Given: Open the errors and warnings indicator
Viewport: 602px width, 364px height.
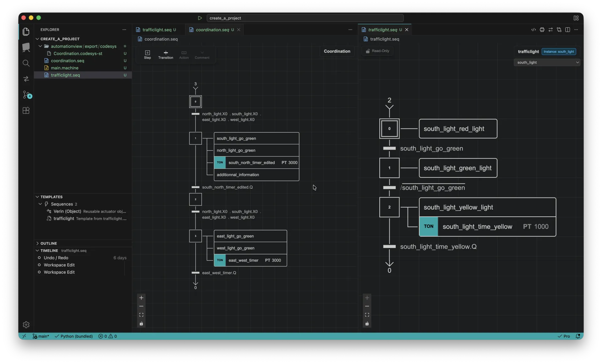Looking at the screenshot, I should (x=108, y=336).
